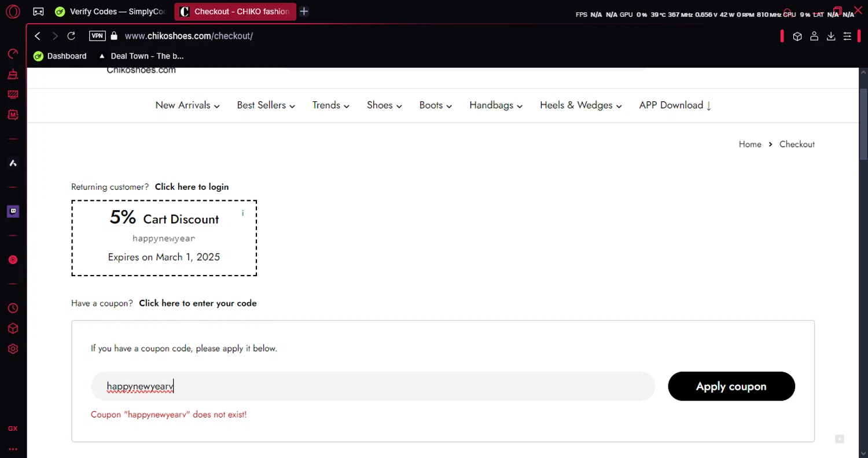Viewport: 868px width, 458px height.
Task: Expand the Trends menu
Action: pos(331,105)
